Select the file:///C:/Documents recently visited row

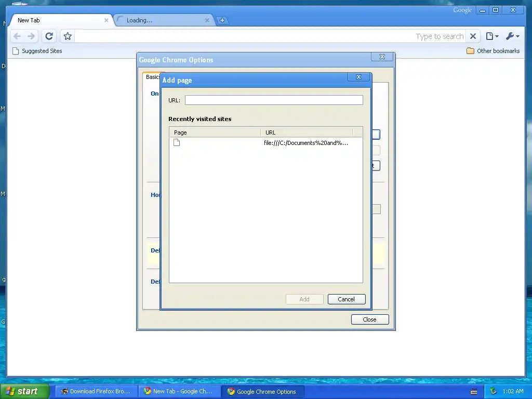pos(265,143)
